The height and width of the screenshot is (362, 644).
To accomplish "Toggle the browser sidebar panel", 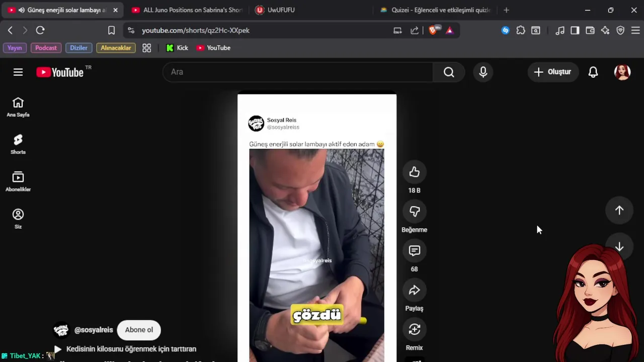I will pyautogui.click(x=575, y=30).
